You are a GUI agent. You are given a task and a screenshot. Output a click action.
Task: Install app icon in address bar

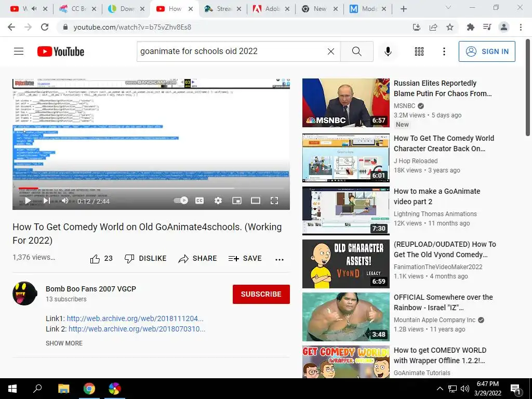[417, 27]
